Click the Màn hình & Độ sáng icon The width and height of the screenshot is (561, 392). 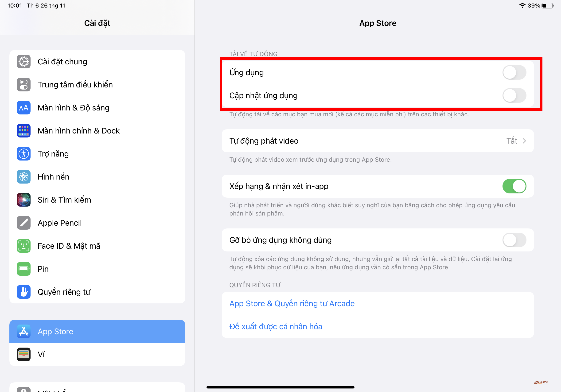23,108
